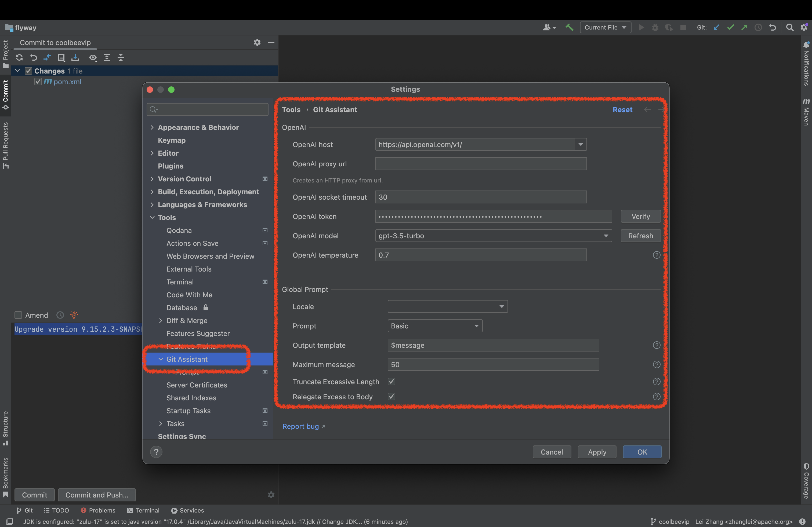Toggle Truncate Excessive Length checkbox
The height and width of the screenshot is (527, 812).
391,381
